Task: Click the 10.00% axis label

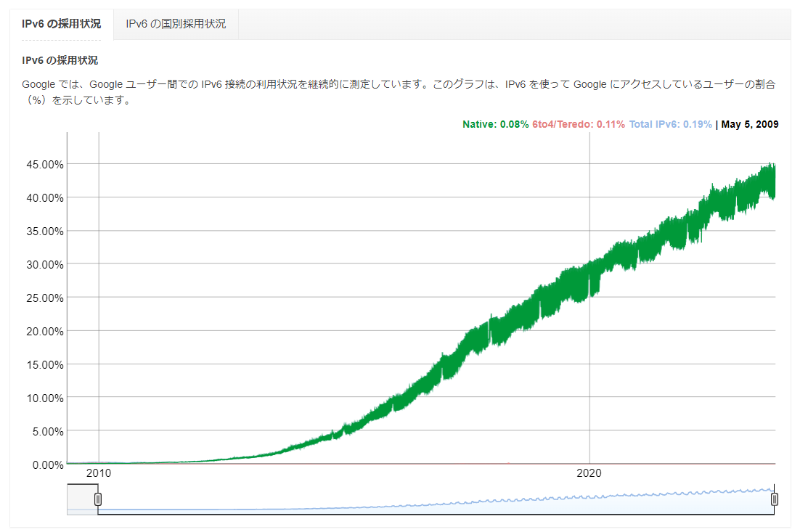Action: pos(45,398)
